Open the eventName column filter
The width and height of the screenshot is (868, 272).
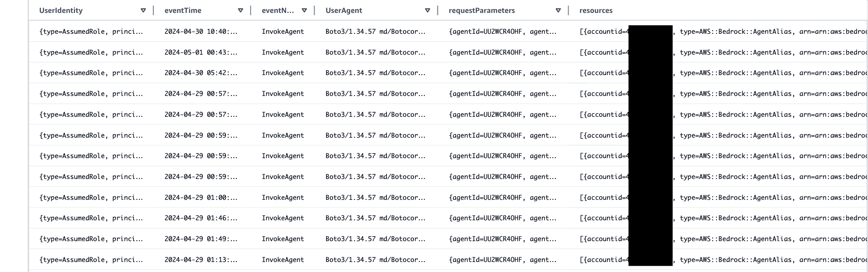pyautogui.click(x=305, y=10)
